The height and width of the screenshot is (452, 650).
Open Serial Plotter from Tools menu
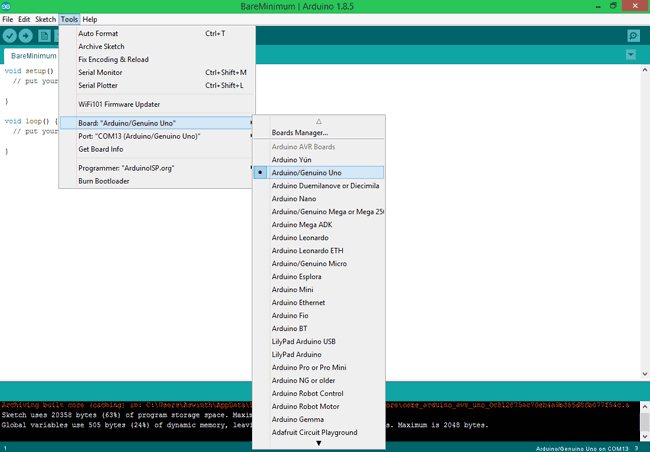pyautogui.click(x=157, y=85)
